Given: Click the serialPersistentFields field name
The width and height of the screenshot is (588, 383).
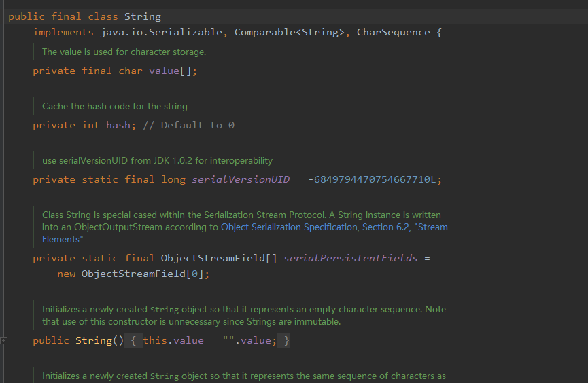Looking at the screenshot, I should click(350, 258).
